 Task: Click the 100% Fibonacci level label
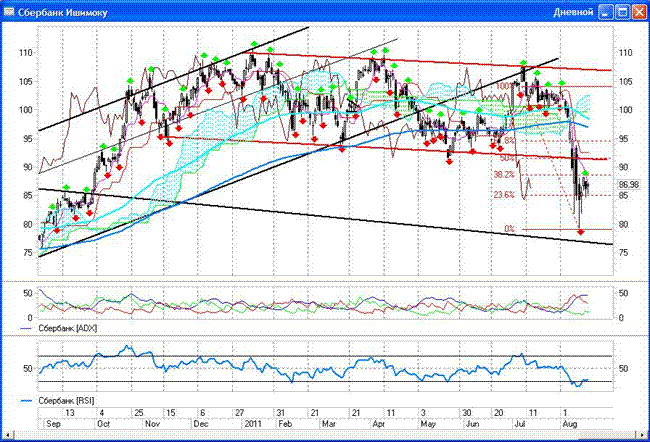[503, 86]
